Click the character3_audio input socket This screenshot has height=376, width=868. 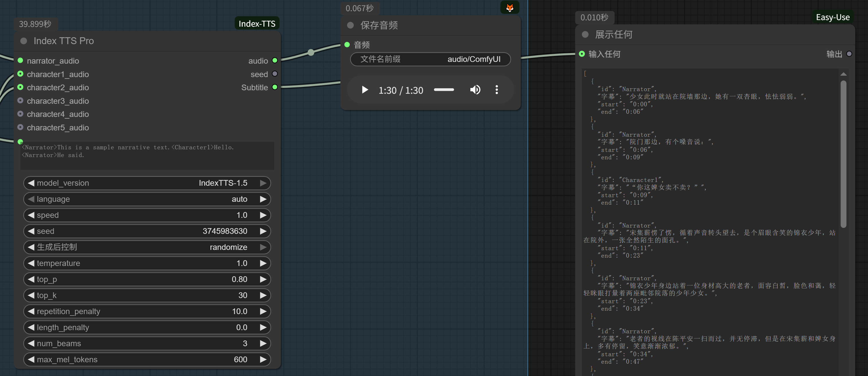click(20, 101)
